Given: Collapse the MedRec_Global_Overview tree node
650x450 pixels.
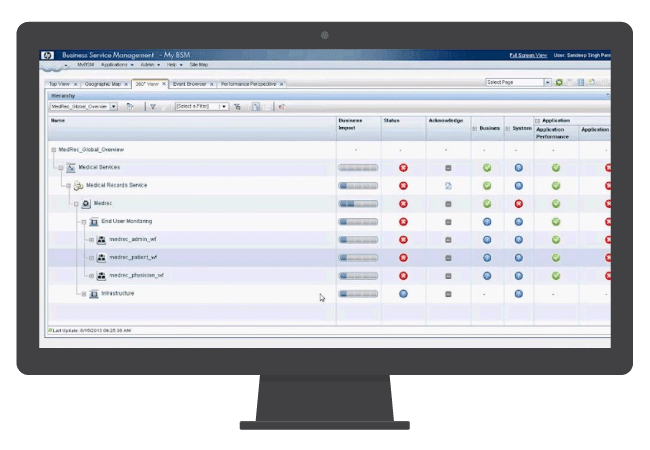Looking at the screenshot, I should [53, 150].
